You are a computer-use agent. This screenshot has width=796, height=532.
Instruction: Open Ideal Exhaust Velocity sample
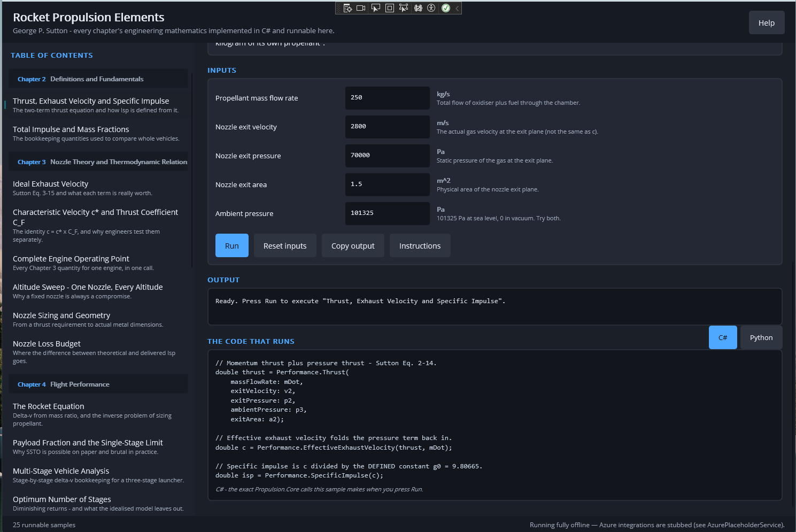[98, 188]
